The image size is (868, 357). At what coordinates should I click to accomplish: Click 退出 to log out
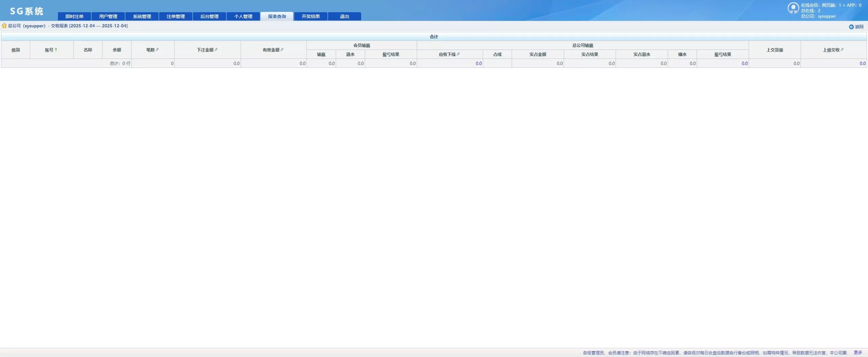pos(344,16)
